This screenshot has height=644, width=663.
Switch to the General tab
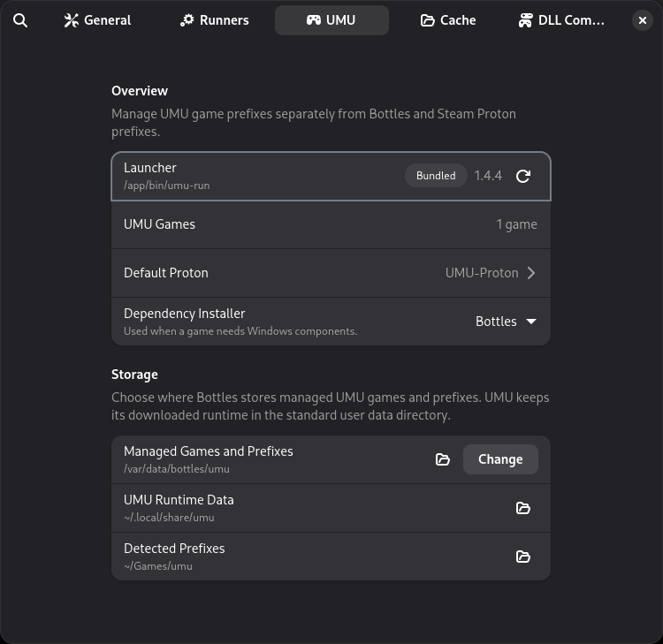(x=97, y=20)
